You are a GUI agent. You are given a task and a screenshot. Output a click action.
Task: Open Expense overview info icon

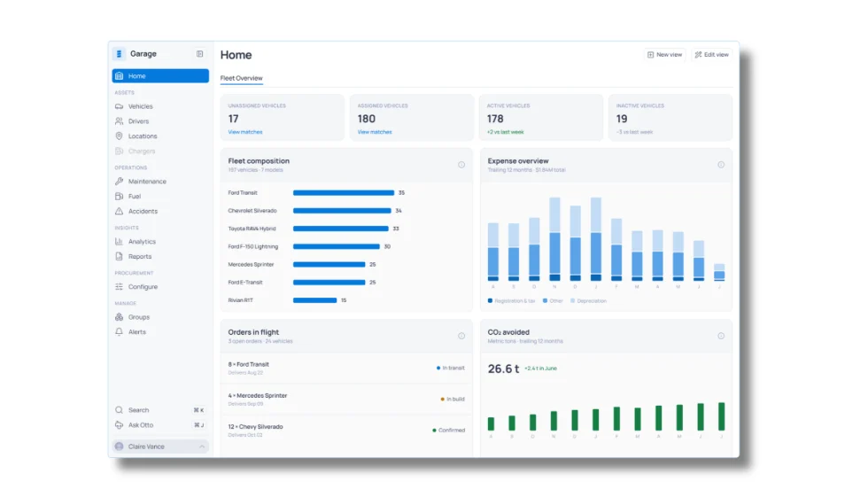click(721, 165)
